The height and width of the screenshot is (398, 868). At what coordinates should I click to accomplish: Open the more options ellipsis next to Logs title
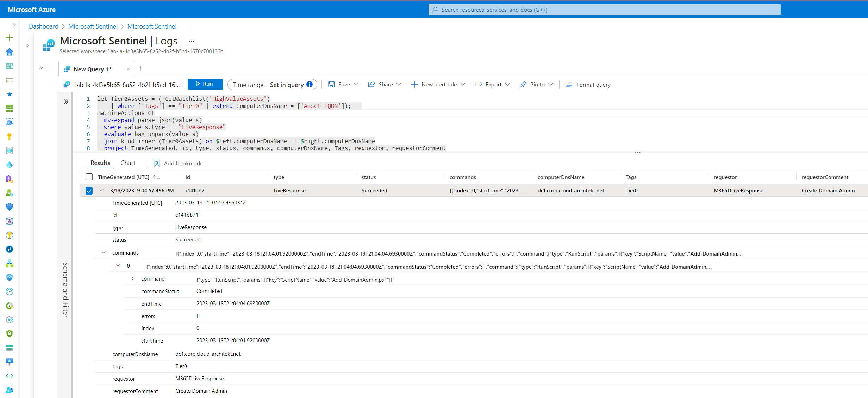pyautogui.click(x=191, y=41)
